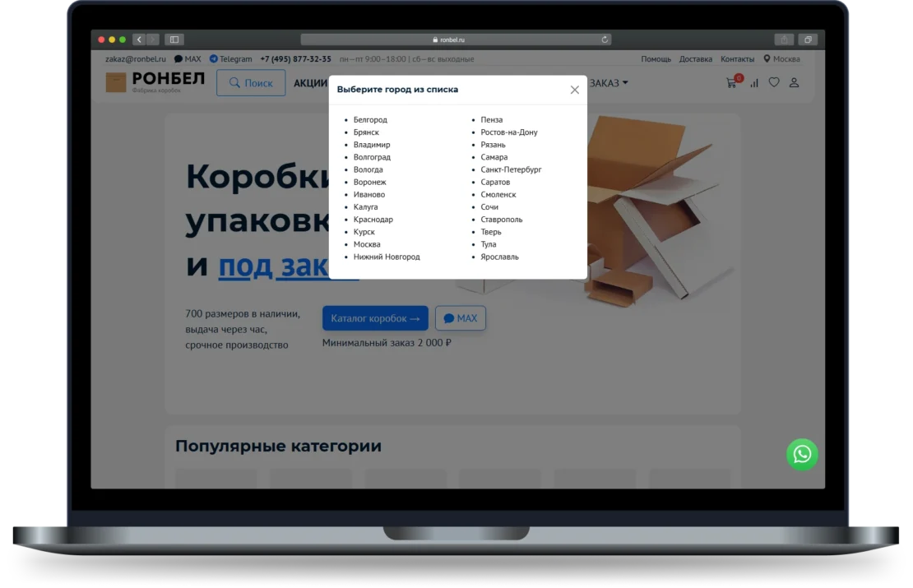
Task: Click the Поиск search field
Action: 251,83
